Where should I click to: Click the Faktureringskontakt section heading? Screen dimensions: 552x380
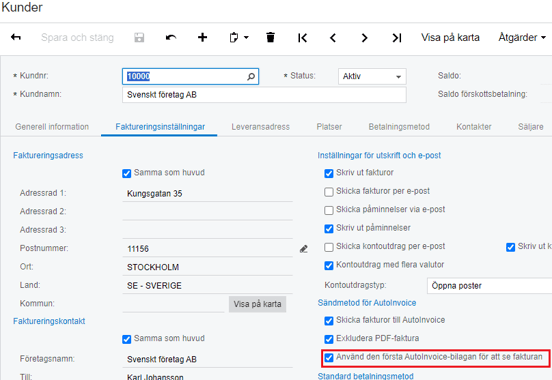[x=49, y=321]
